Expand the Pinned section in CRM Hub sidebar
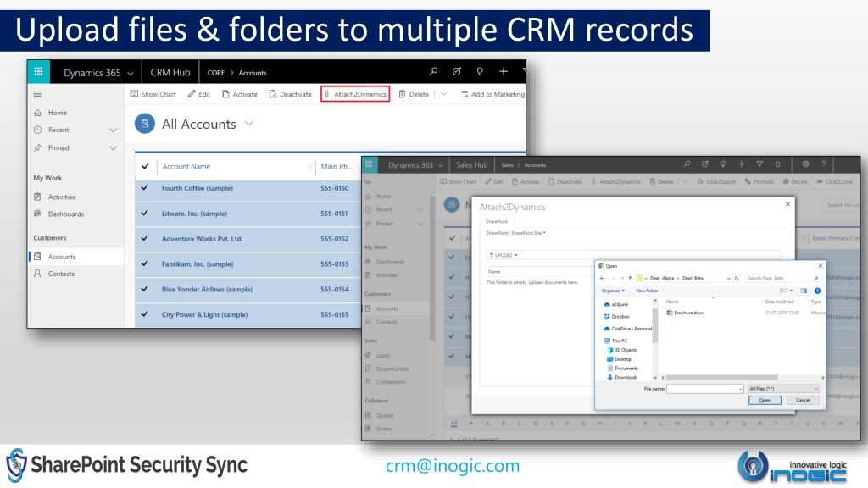868x488 pixels. pos(113,147)
